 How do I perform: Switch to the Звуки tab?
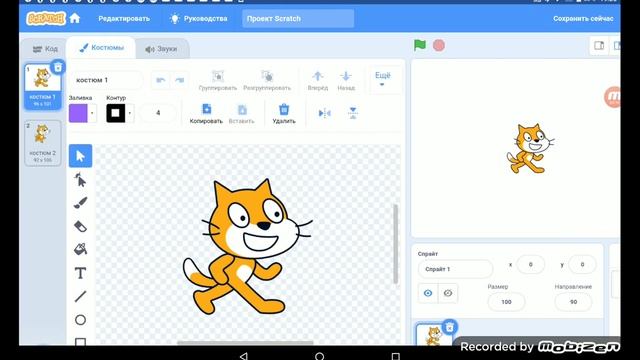(x=162, y=49)
